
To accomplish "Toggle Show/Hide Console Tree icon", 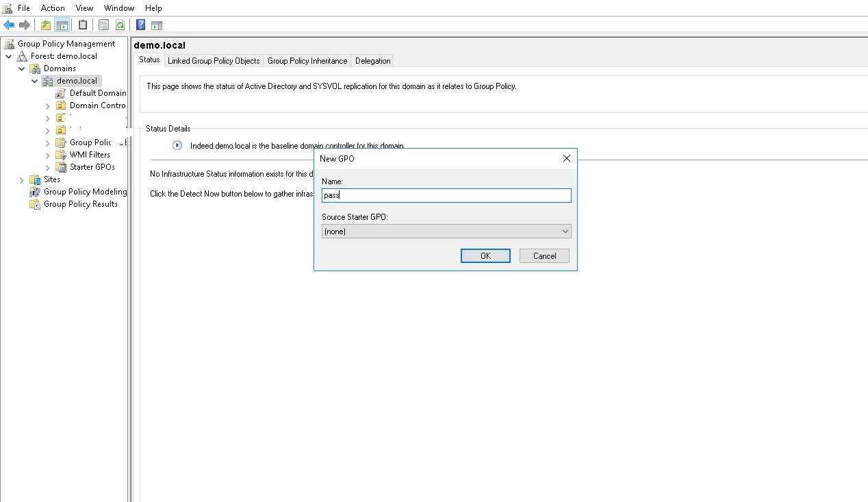I will coord(62,25).
